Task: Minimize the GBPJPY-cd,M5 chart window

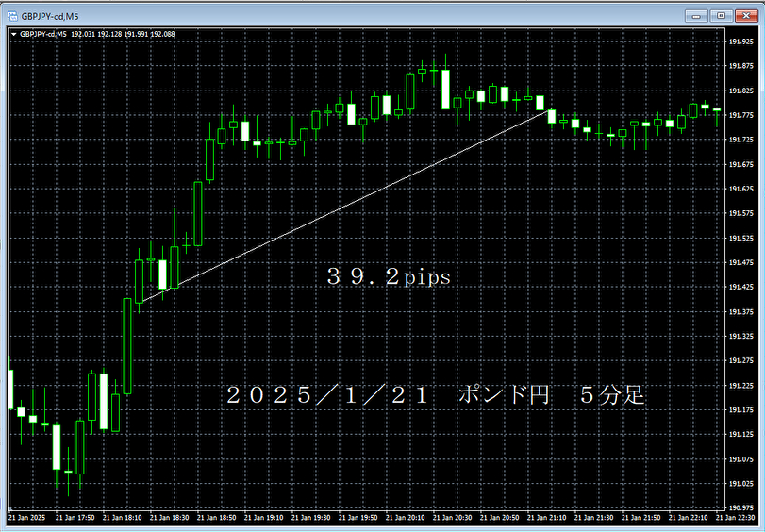Action: coord(697,16)
